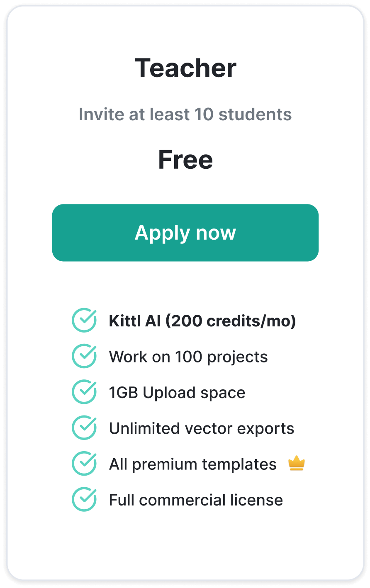Click the Apply now button
This screenshot has height=588, width=370.
coord(185,233)
